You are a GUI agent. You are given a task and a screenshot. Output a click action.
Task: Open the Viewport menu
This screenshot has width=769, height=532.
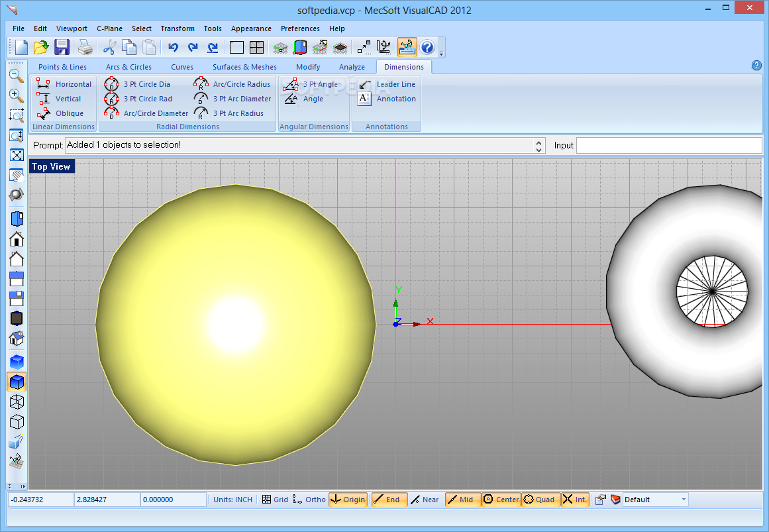point(72,28)
